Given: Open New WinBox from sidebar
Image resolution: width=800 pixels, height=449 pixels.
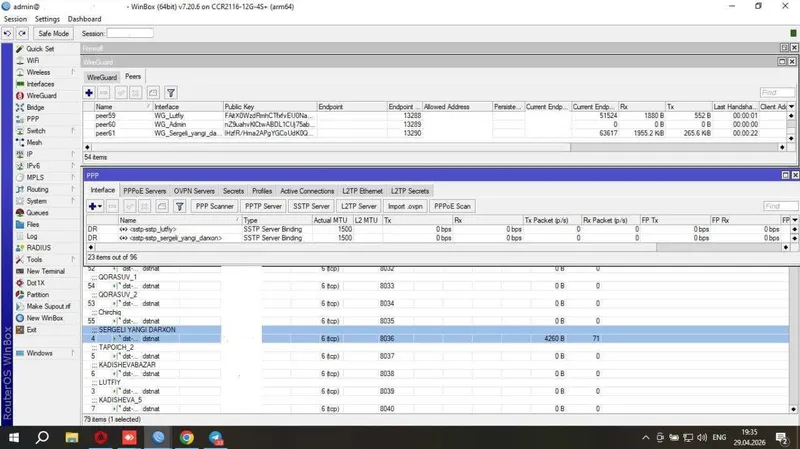Looking at the screenshot, I should 44,318.
